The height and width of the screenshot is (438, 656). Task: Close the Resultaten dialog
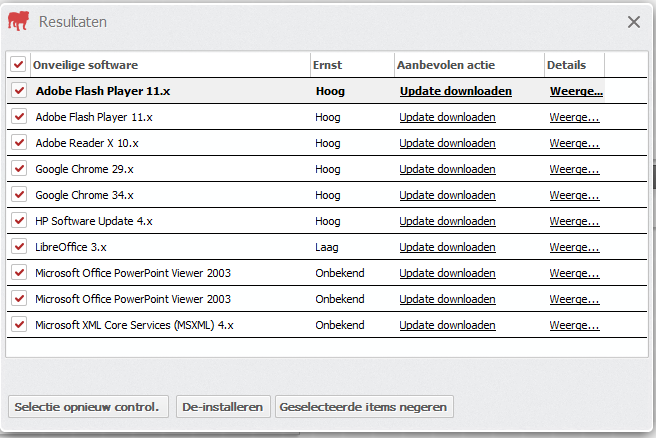(634, 22)
